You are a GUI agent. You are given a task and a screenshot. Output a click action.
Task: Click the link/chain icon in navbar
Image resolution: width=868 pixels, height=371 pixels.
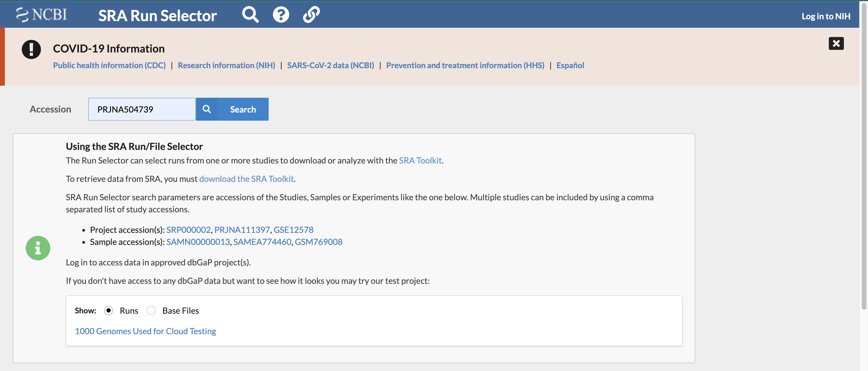pos(311,14)
